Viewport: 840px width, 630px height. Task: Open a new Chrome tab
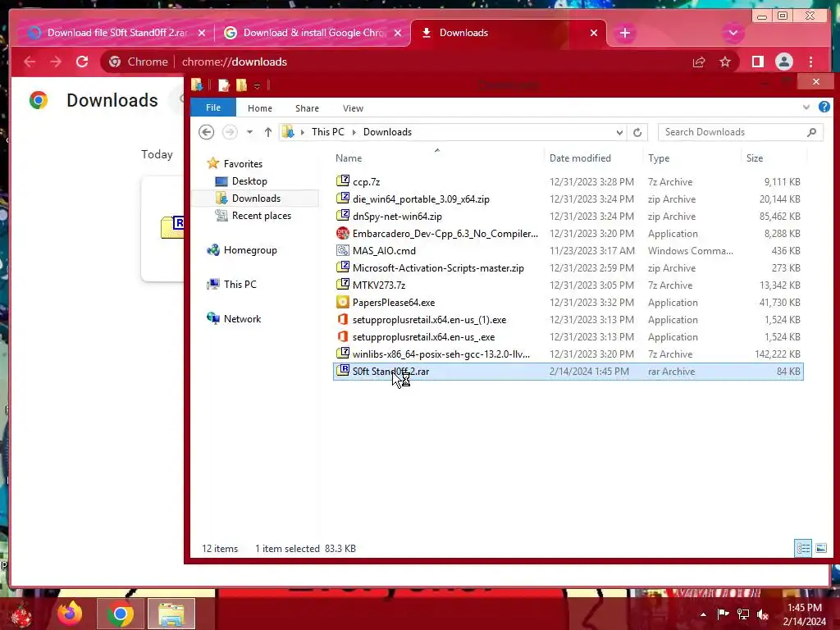[624, 33]
